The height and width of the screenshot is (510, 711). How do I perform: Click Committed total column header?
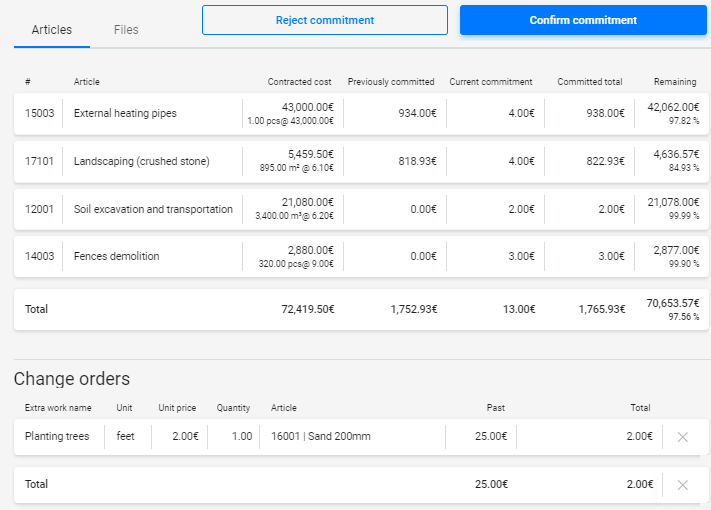589,82
